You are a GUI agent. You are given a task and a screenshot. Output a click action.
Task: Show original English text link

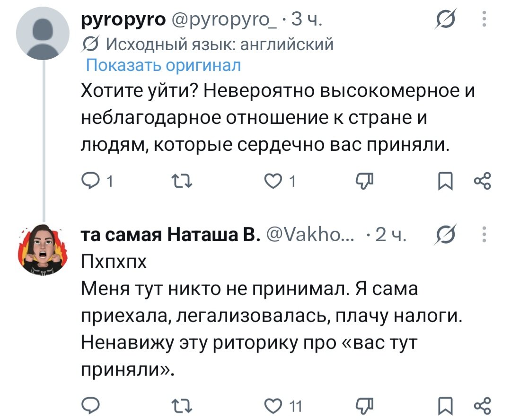pyautogui.click(x=163, y=65)
